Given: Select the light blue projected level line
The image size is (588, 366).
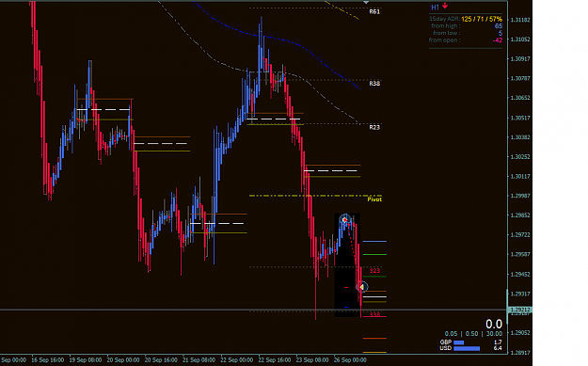Looking at the screenshot, I should click(x=374, y=242).
